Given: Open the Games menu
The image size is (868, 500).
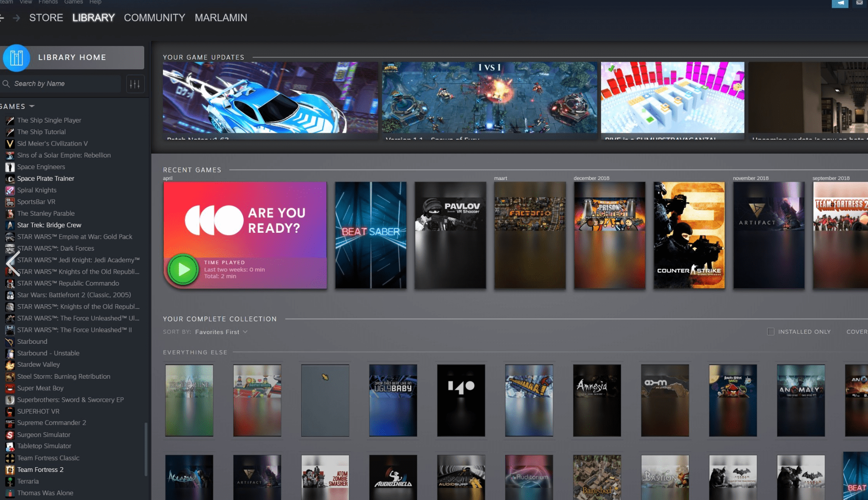Looking at the screenshot, I should point(74,2).
